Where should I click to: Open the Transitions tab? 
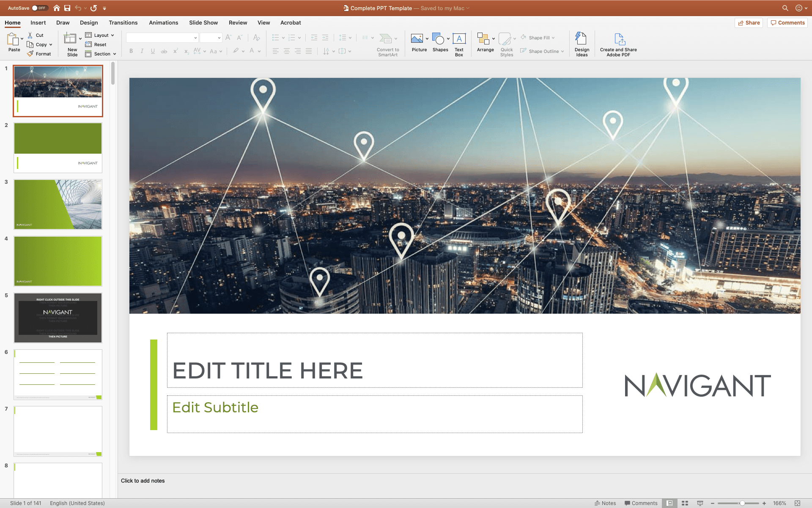tap(123, 23)
